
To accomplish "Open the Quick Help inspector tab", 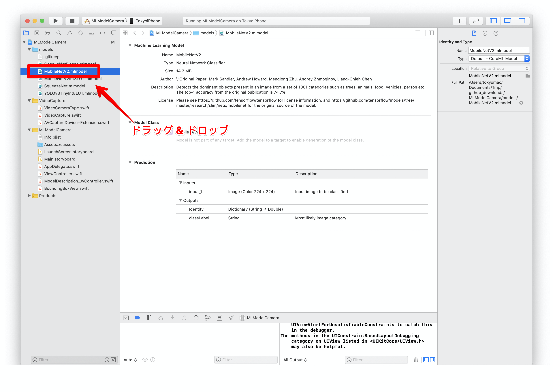I will pos(496,33).
